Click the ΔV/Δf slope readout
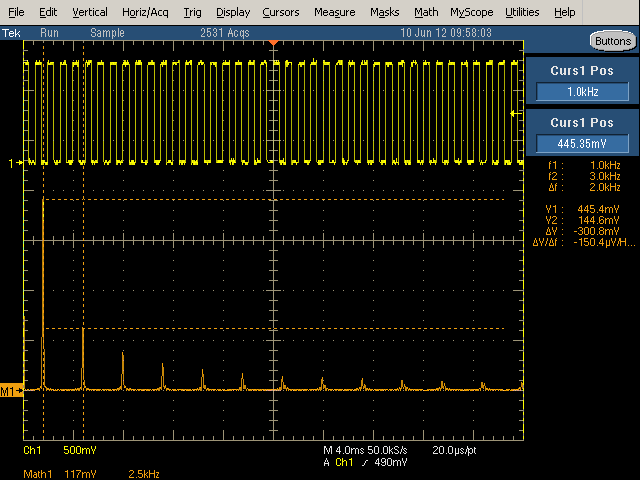 pyautogui.click(x=584, y=242)
